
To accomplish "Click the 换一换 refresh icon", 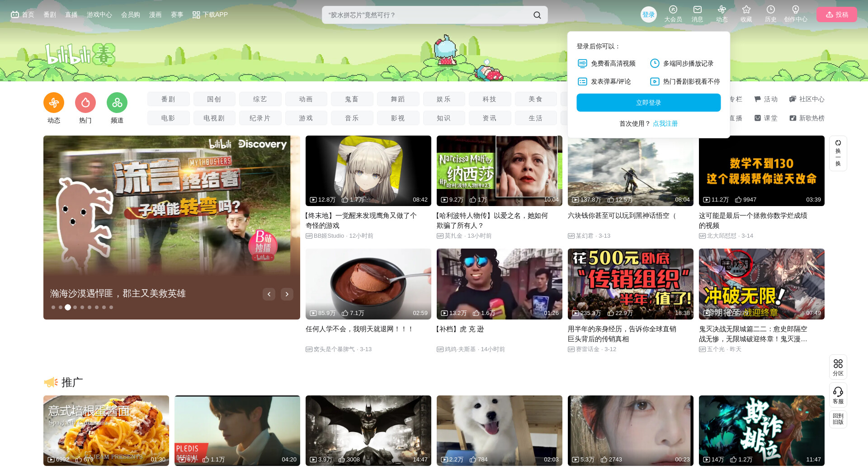I will click(838, 143).
